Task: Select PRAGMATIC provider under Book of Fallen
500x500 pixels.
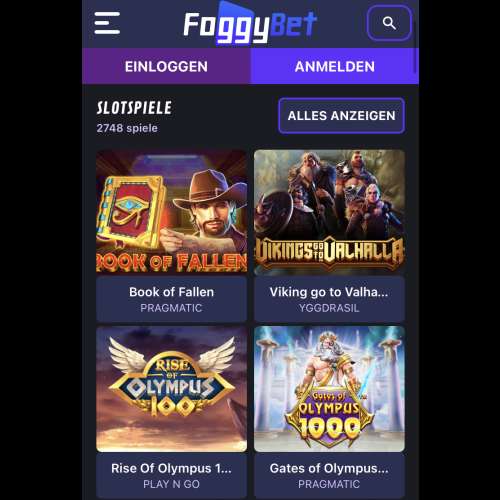Action: [171, 308]
